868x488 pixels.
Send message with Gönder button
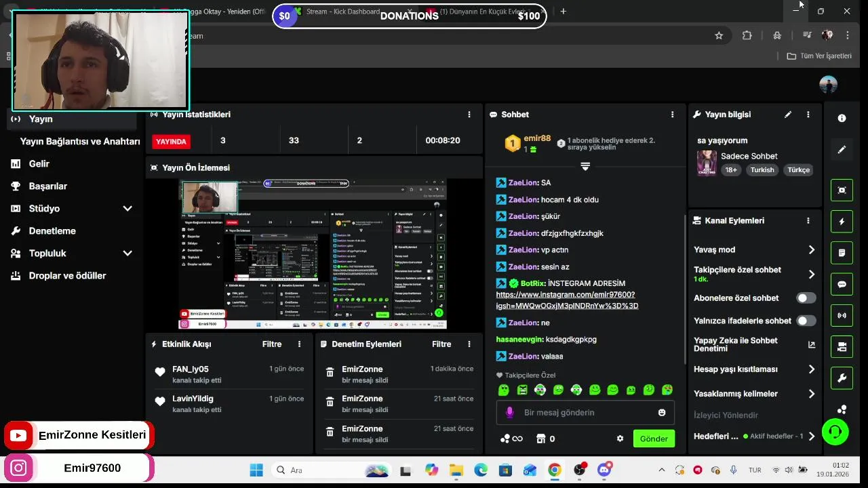coord(654,439)
